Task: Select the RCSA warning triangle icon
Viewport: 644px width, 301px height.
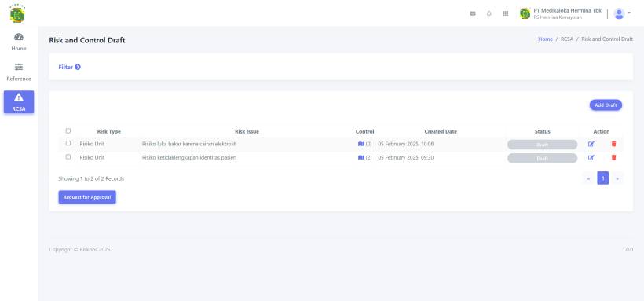Action: point(19,97)
